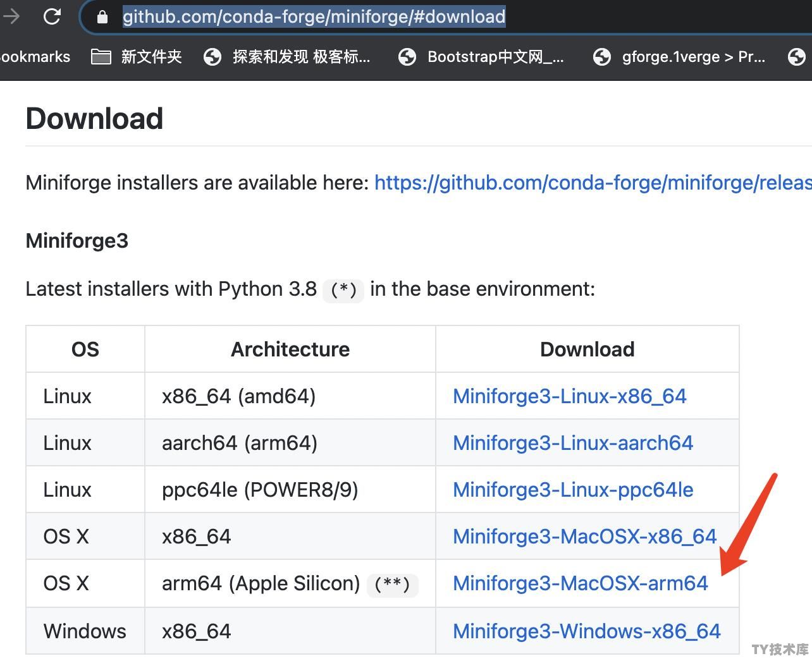Click the Architecture column header
The width and height of the screenshot is (812, 661).
pyautogui.click(x=290, y=349)
